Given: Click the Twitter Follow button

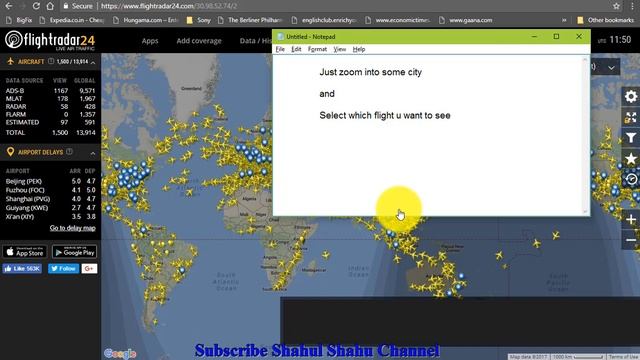Looking at the screenshot, I should pos(63,269).
